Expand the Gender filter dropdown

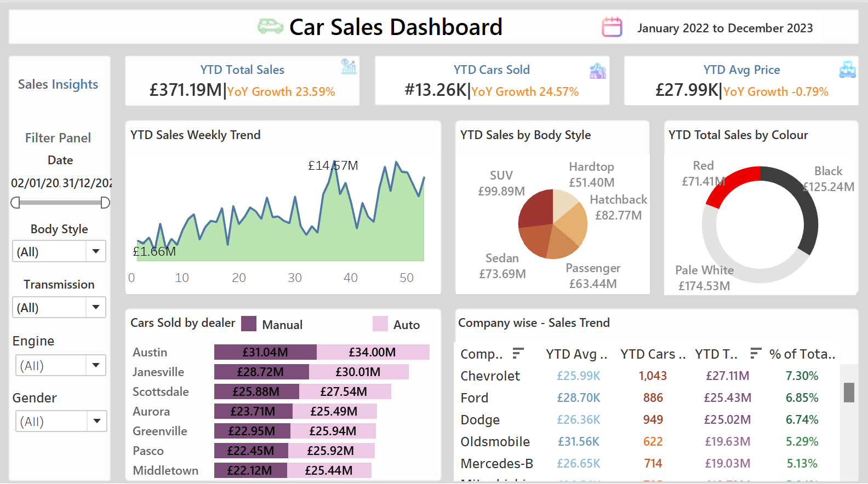[x=96, y=421]
